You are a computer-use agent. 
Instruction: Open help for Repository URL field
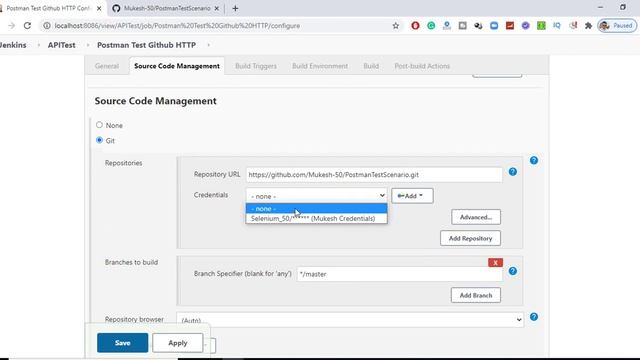pyautogui.click(x=513, y=172)
